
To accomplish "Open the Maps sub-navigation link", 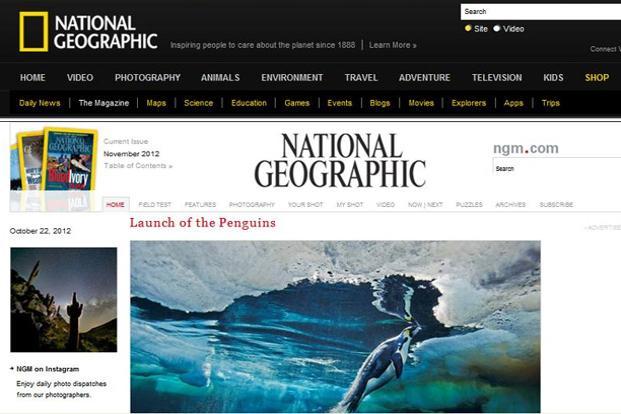I will coord(156,103).
